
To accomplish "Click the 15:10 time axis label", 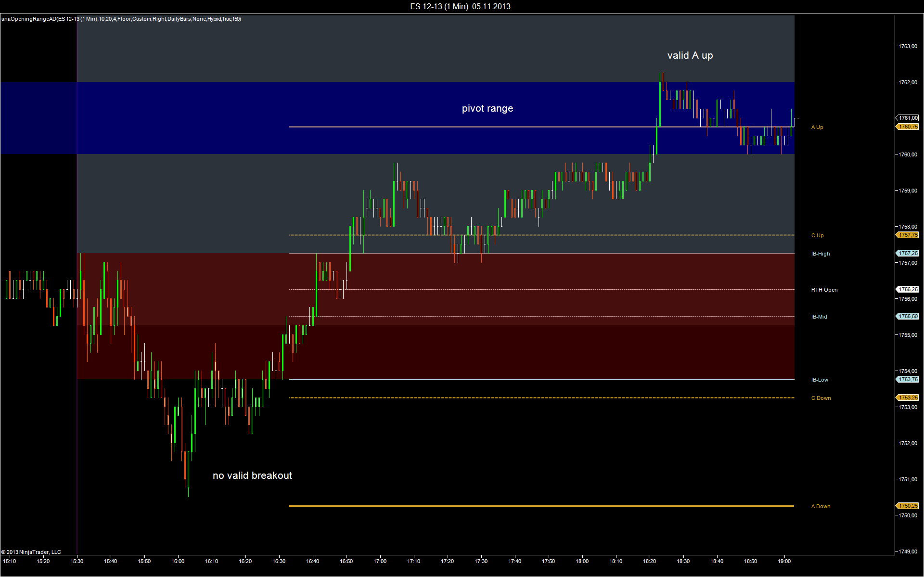I will click(x=10, y=561).
